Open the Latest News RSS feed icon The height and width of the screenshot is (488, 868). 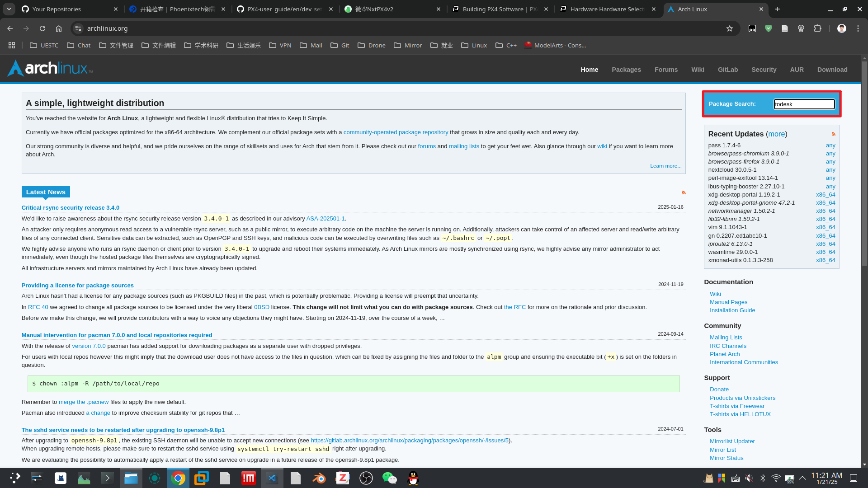click(684, 192)
